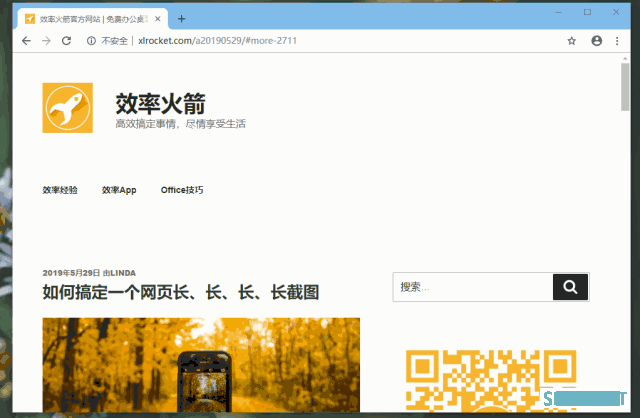Open a new tab with plus button
This screenshot has height=418, width=640.
click(x=181, y=18)
